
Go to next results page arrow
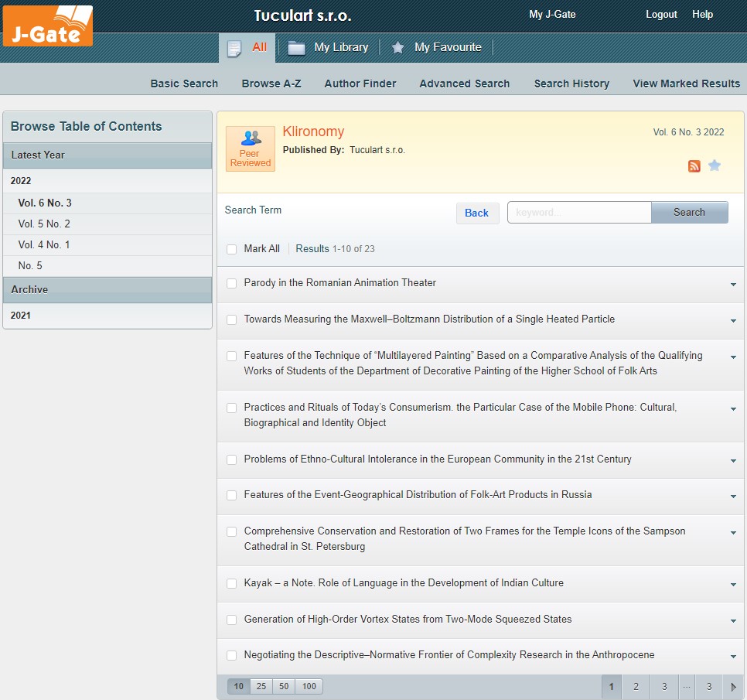pos(733,687)
